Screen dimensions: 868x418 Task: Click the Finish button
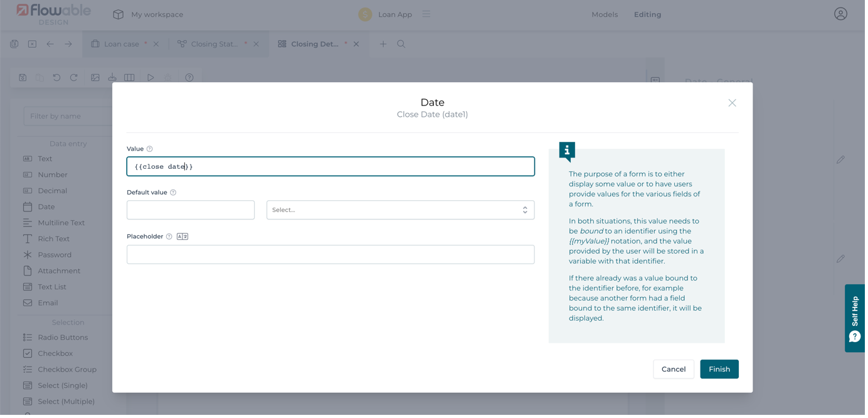point(719,369)
